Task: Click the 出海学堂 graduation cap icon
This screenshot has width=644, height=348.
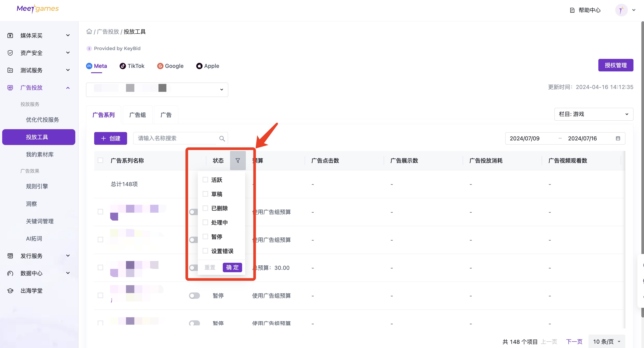Action: point(10,291)
